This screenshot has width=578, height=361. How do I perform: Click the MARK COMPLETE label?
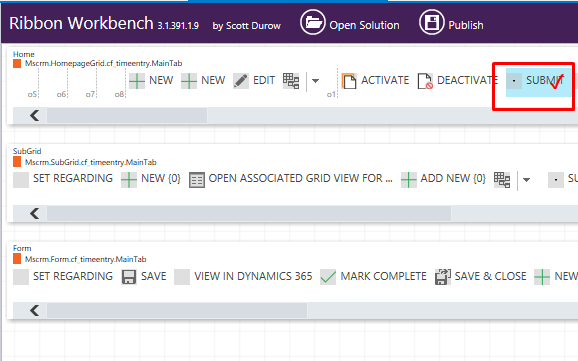point(383,276)
